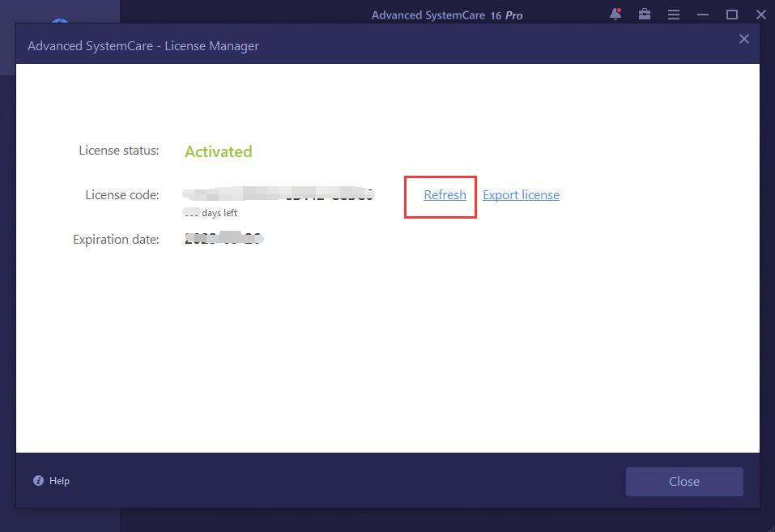Select the blurred license code value
The width and height of the screenshot is (775, 532).
click(x=279, y=194)
